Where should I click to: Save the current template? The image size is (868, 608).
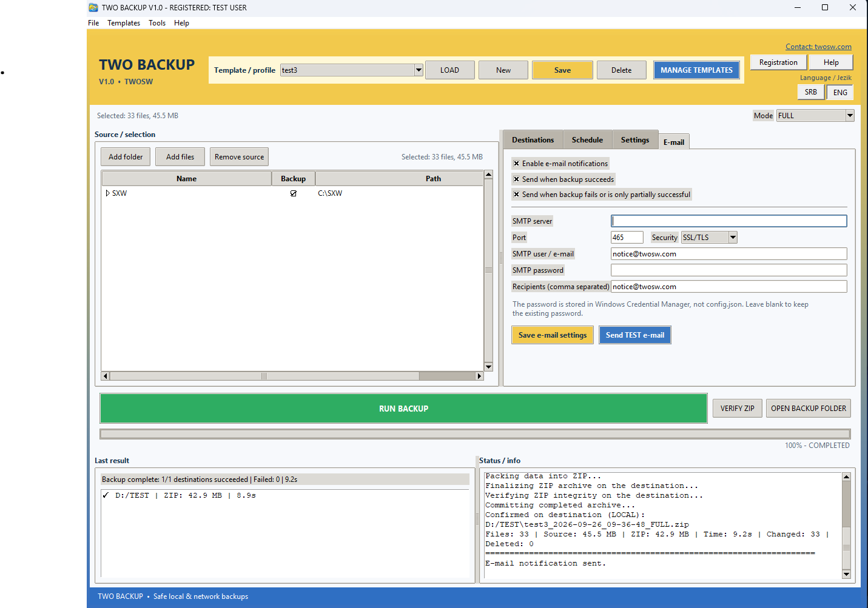click(x=562, y=70)
